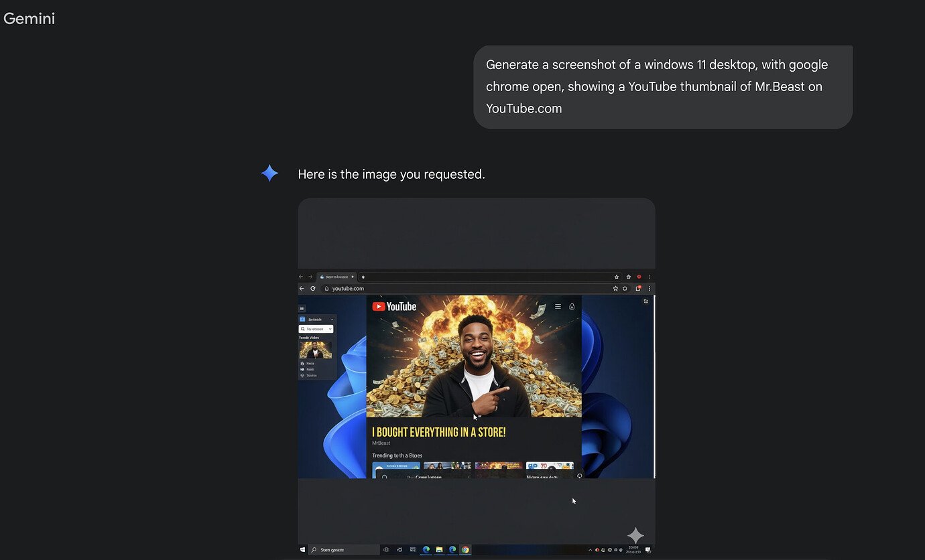This screenshot has height=560, width=925.
Task: Expand the system tray chevron in the pictured taskbar
Action: tap(591, 550)
